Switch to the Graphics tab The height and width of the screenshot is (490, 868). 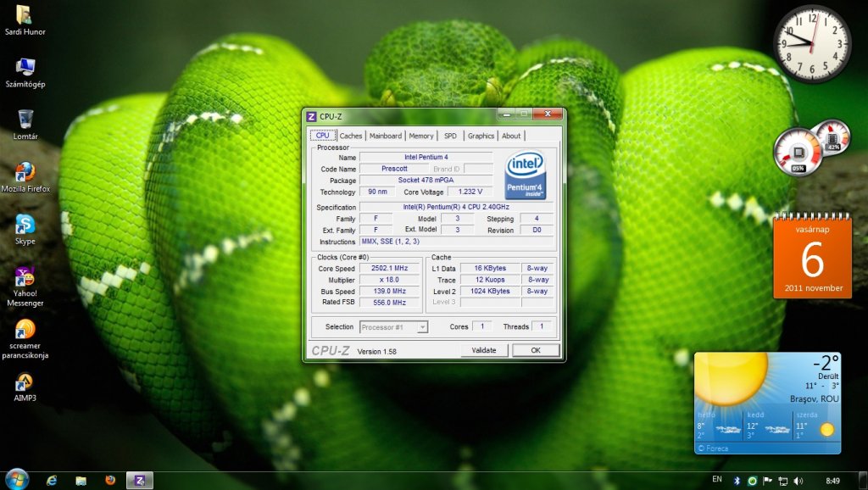tap(481, 136)
